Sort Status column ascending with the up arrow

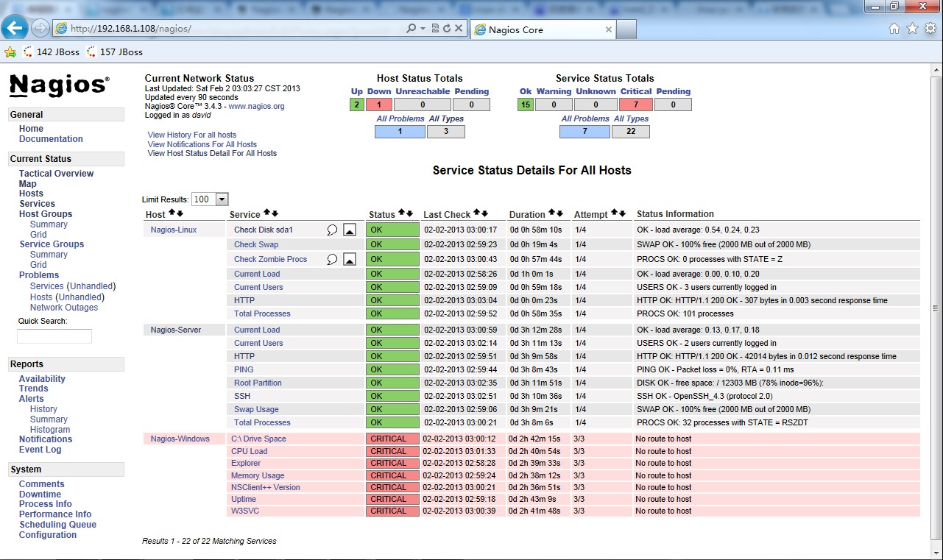(x=402, y=213)
